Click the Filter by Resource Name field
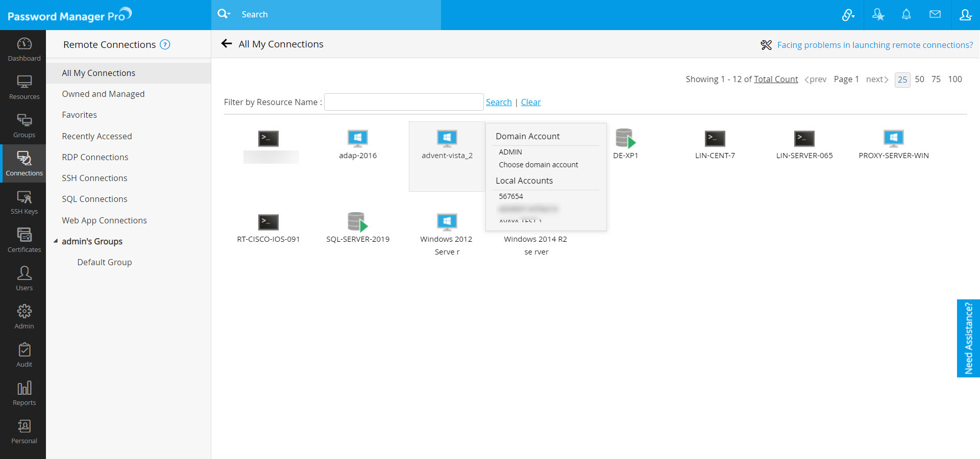This screenshot has width=980, height=459. pyautogui.click(x=404, y=102)
